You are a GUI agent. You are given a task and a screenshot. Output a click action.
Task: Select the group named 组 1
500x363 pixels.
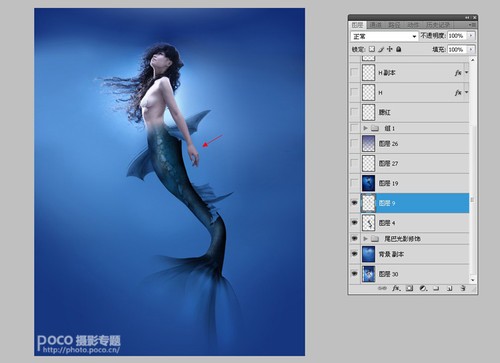pyautogui.click(x=409, y=128)
